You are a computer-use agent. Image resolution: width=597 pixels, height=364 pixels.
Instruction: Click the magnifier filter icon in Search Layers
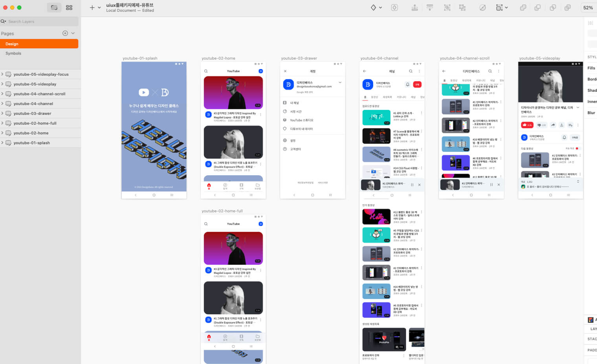pyautogui.click(x=3, y=21)
